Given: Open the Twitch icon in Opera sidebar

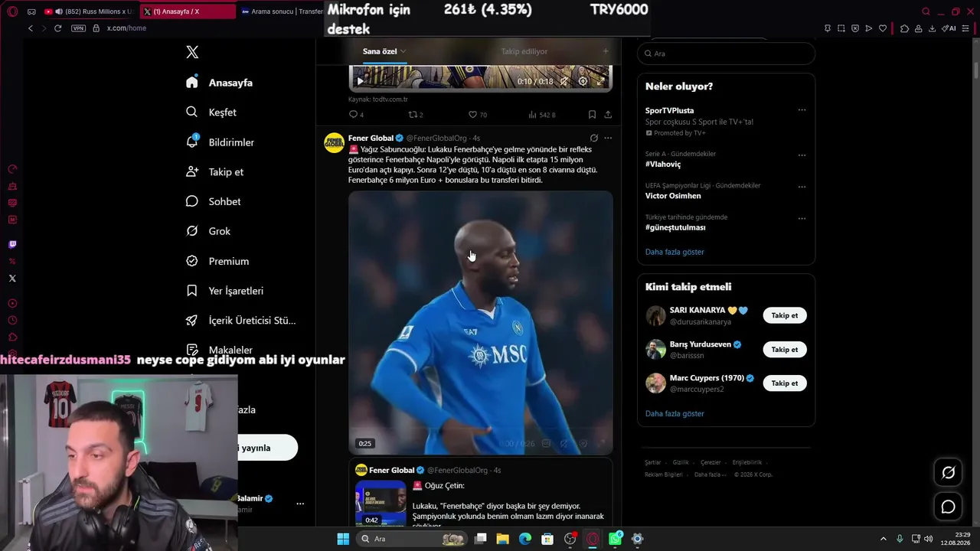Looking at the screenshot, I should tap(12, 245).
